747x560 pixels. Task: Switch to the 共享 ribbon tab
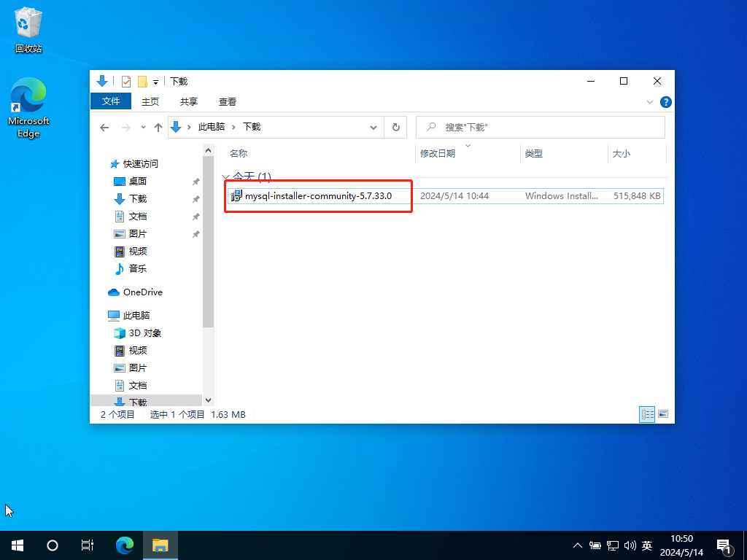click(189, 101)
